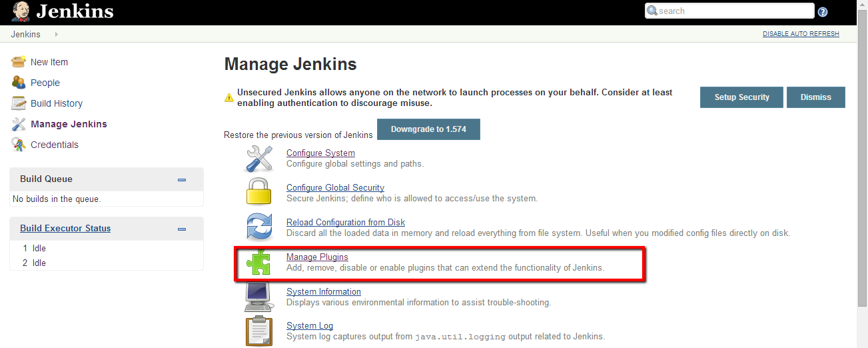Open Reload Configuration from Disk link
Image resolution: width=868 pixels, height=348 pixels.
point(346,222)
